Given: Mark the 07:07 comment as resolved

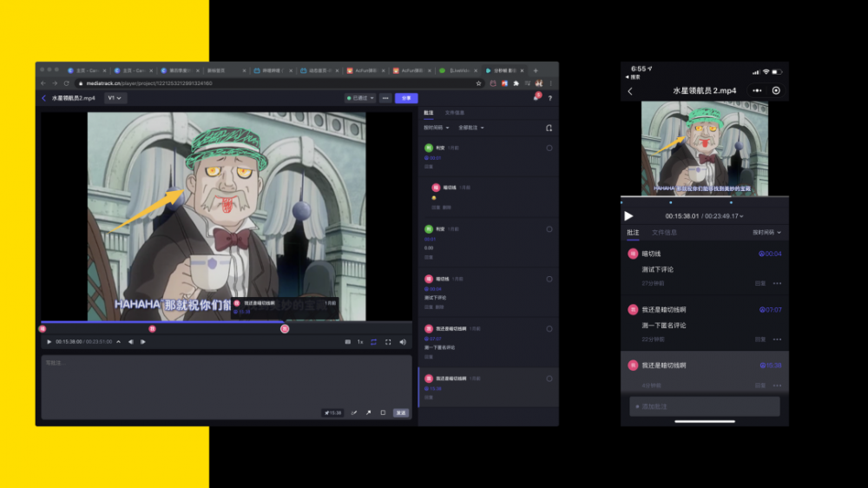Looking at the screenshot, I should [x=549, y=329].
